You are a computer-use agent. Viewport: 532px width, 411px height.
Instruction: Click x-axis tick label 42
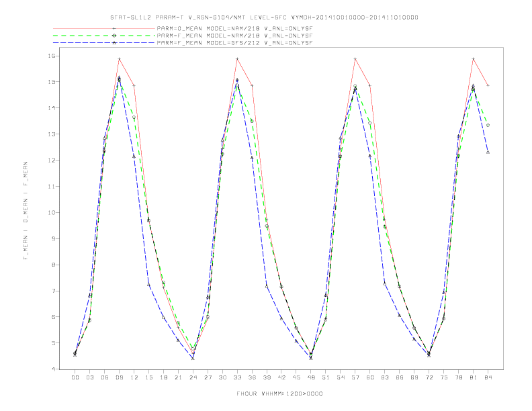281,377
